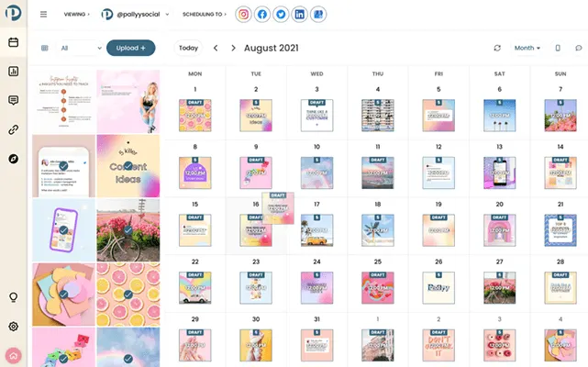Select the Instagram insights infographic media thumbnail
The width and height of the screenshot is (588, 367).
click(63, 101)
